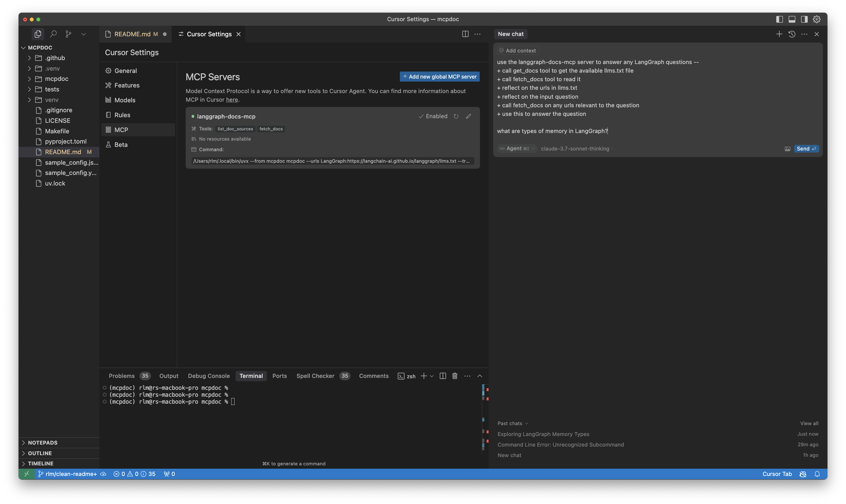Click the Add new global MCP server button
846x504 pixels.
pyautogui.click(x=439, y=77)
